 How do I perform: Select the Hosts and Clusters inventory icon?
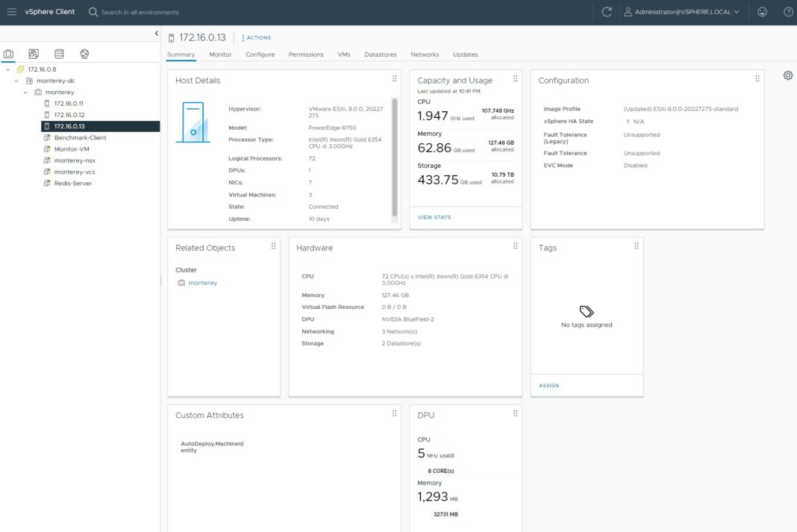(x=8, y=53)
